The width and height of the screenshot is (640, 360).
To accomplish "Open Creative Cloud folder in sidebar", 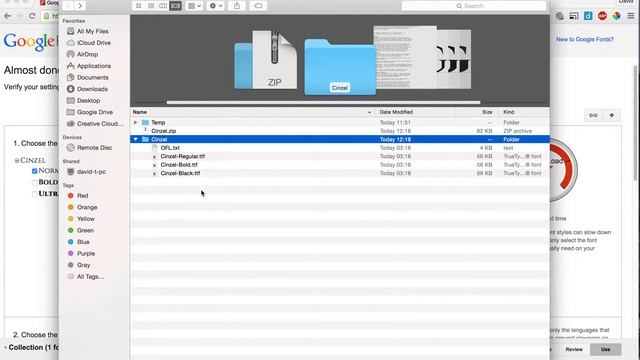I will pyautogui.click(x=100, y=123).
